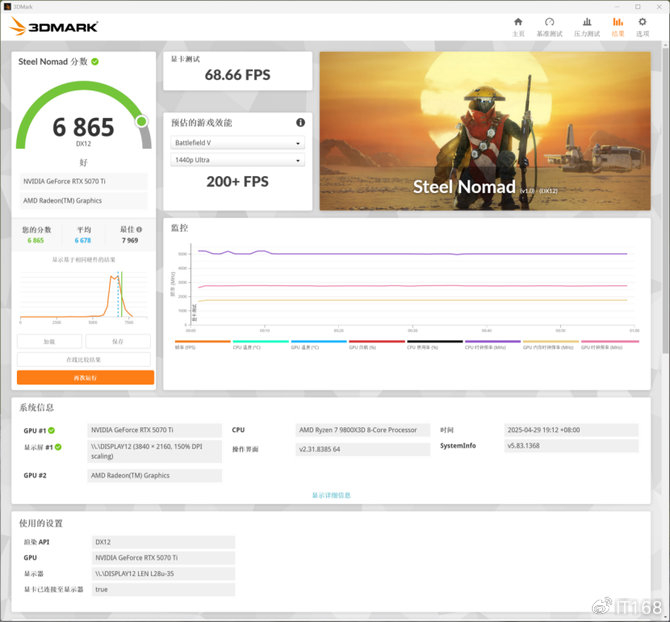
Task: Click the 200+ FPS estimate
Action: point(238,182)
